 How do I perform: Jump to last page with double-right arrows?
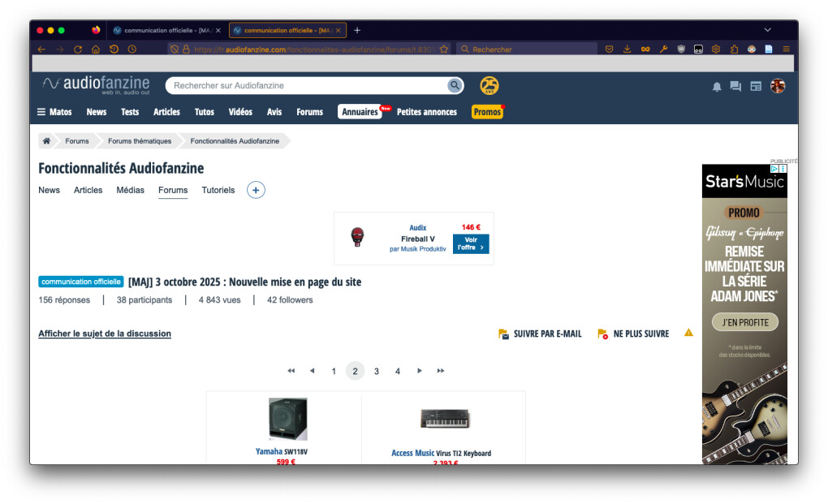pos(441,371)
